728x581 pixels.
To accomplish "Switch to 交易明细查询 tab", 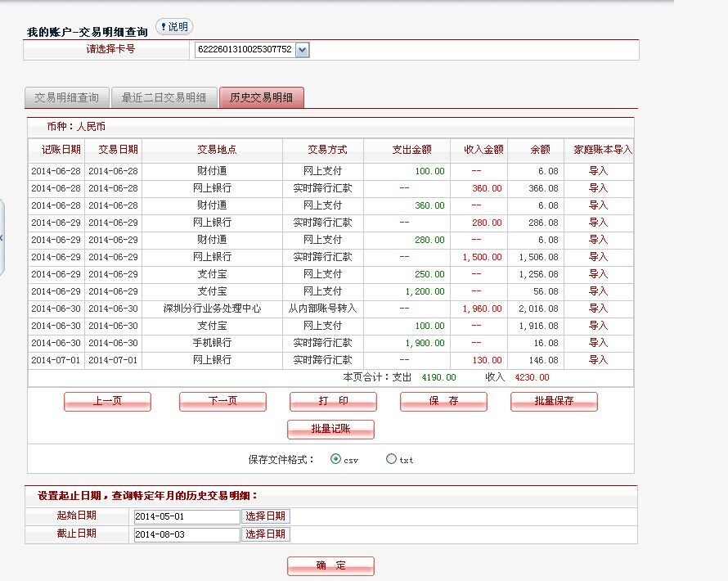I will click(x=66, y=97).
